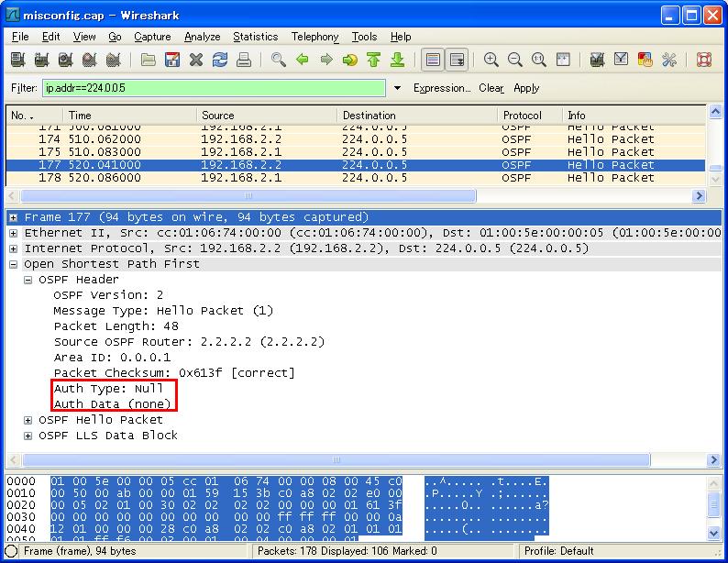
Task: Go to specific packet number icon
Action: tap(350, 60)
